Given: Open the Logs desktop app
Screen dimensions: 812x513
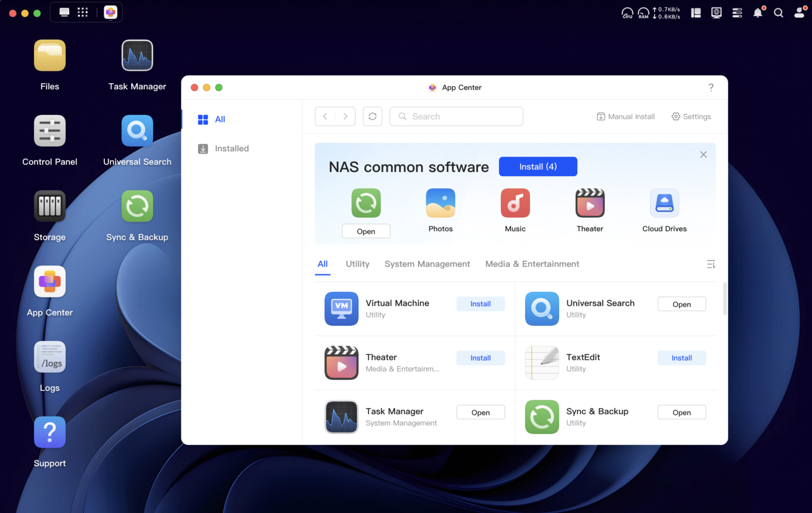Looking at the screenshot, I should pos(50,357).
